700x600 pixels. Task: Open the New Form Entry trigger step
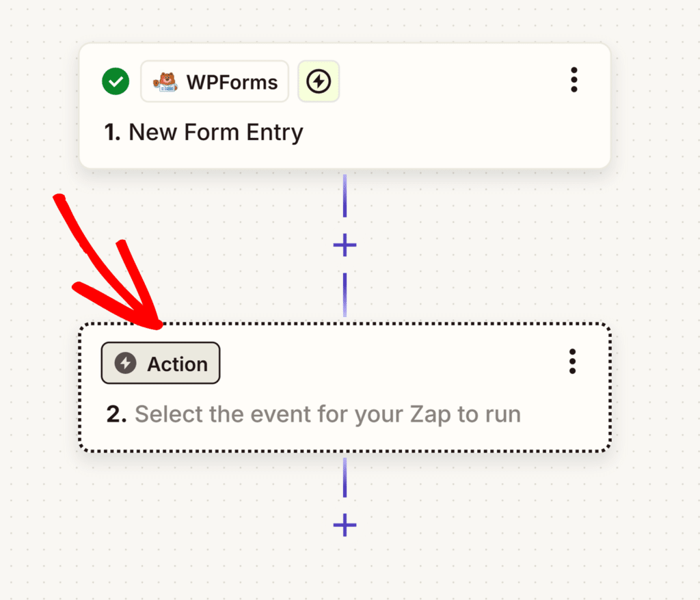345,106
